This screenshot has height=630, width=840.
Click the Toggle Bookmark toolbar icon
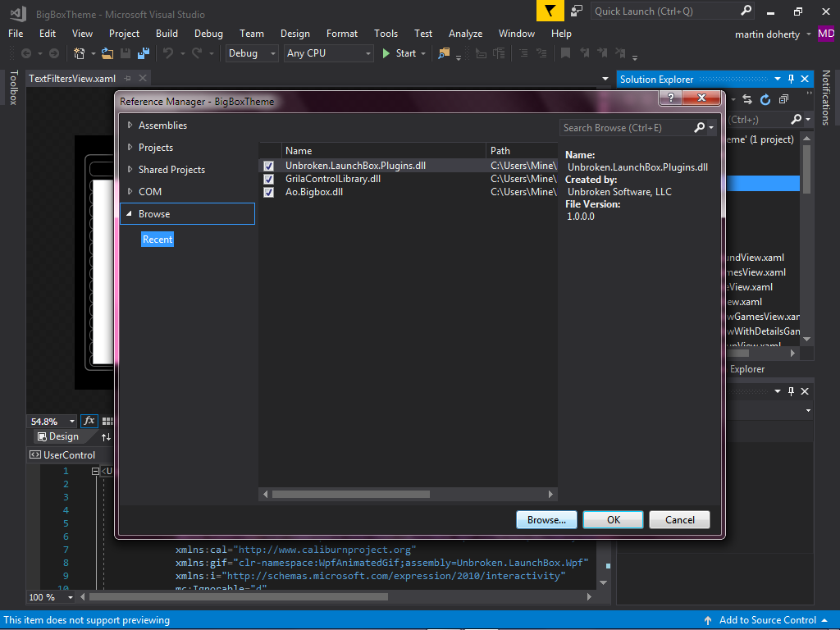tap(565, 53)
